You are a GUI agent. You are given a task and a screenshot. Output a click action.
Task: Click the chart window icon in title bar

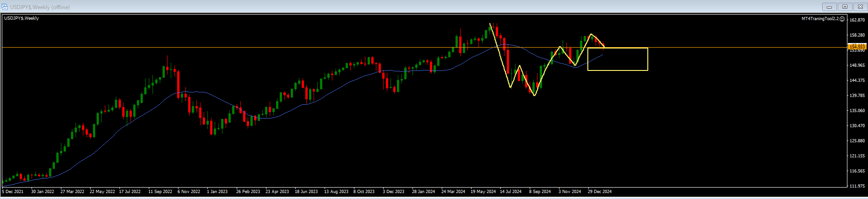pos(5,7)
